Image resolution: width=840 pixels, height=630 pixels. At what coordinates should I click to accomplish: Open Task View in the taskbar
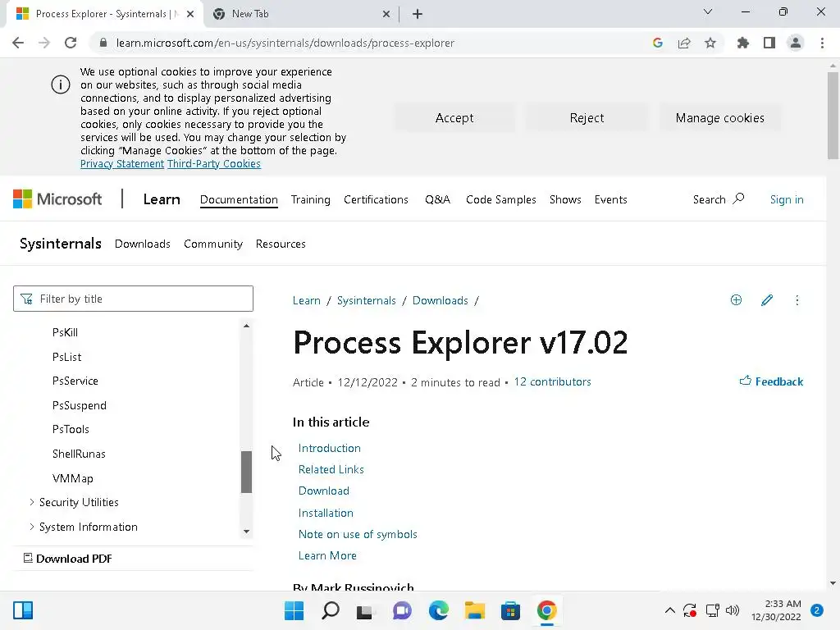(x=366, y=610)
